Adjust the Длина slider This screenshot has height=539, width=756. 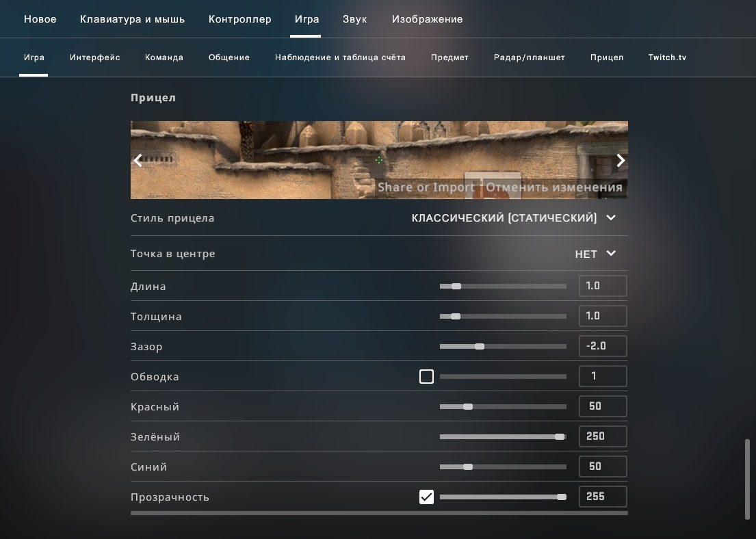[503, 287]
